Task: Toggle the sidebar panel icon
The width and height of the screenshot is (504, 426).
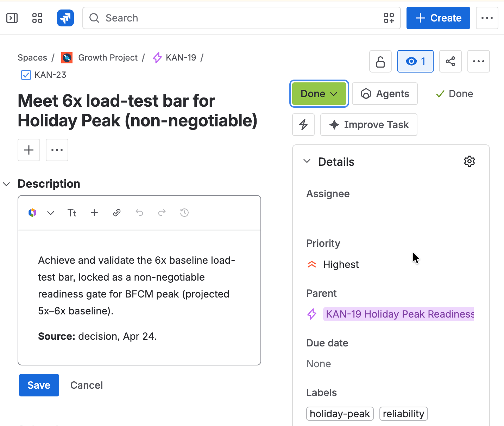Action: coord(12,18)
